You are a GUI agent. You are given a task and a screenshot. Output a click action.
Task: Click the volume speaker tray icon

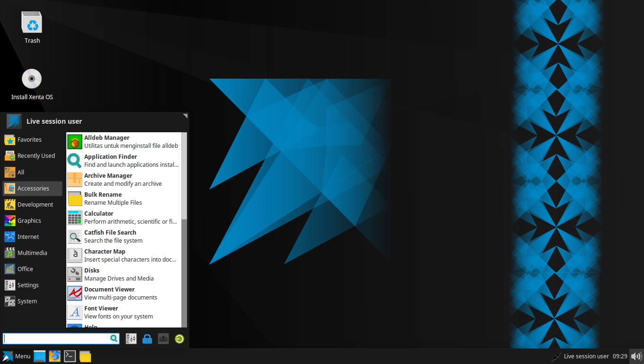pos(636,356)
